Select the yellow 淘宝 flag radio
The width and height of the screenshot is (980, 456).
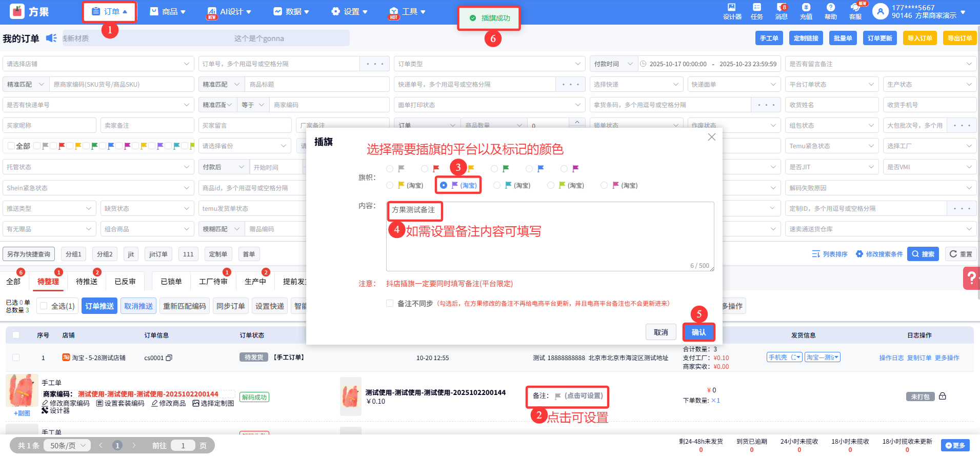coord(390,185)
